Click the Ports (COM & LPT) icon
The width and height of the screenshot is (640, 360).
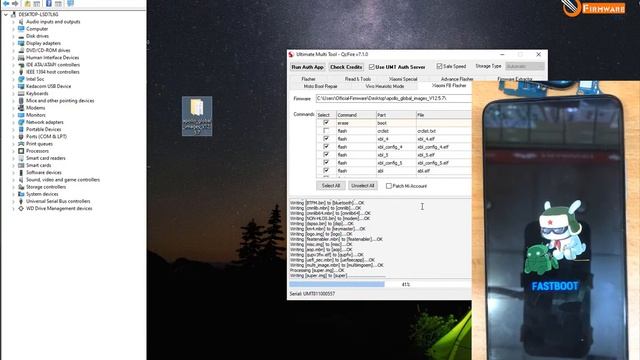click(21, 136)
